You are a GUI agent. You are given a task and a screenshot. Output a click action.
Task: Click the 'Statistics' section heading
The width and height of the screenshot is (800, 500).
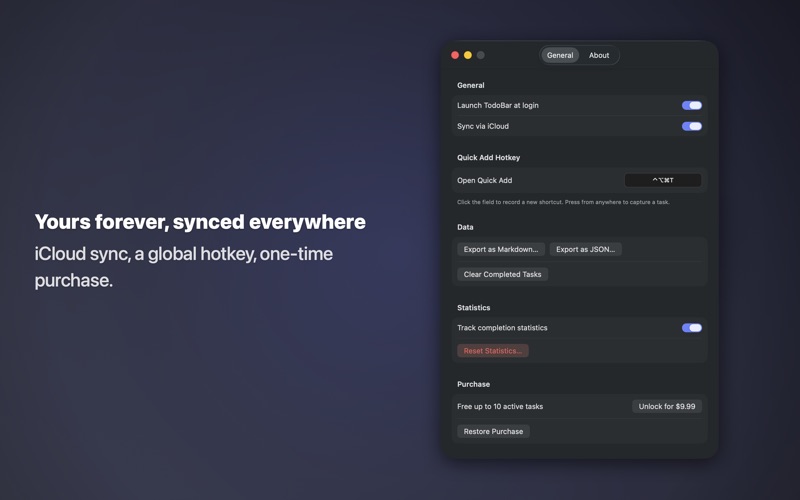tap(473, 308)
